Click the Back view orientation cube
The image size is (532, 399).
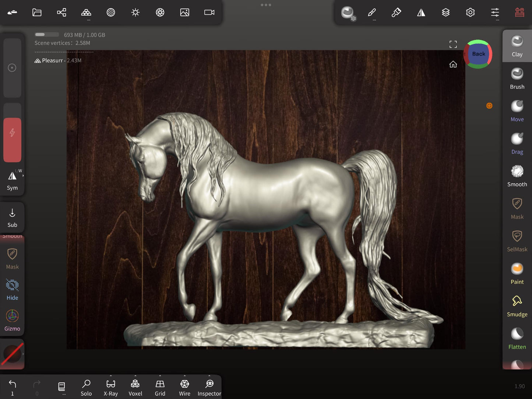click(478, 54)
